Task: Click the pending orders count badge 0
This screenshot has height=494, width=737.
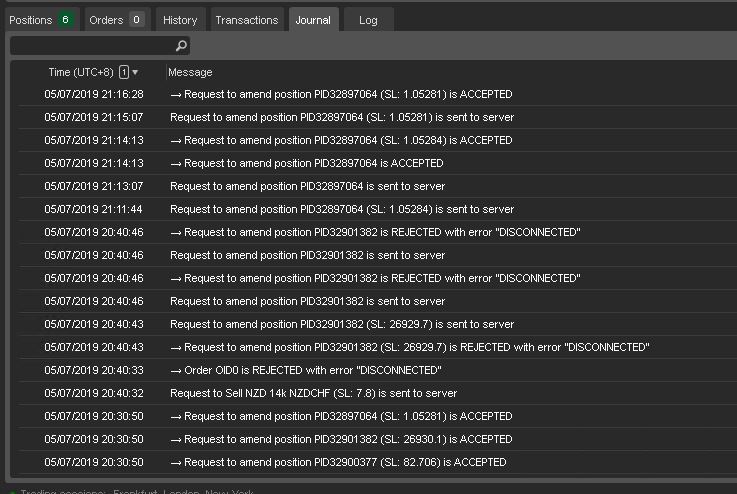Action: click(x=136, y=20)
